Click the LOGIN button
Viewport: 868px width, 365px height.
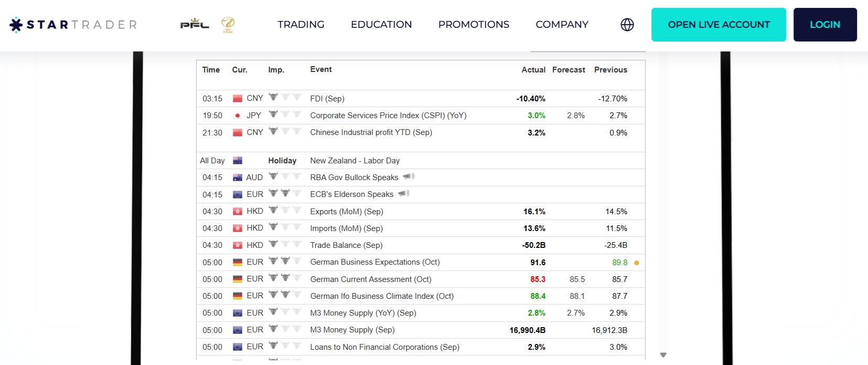pos(825,25)
